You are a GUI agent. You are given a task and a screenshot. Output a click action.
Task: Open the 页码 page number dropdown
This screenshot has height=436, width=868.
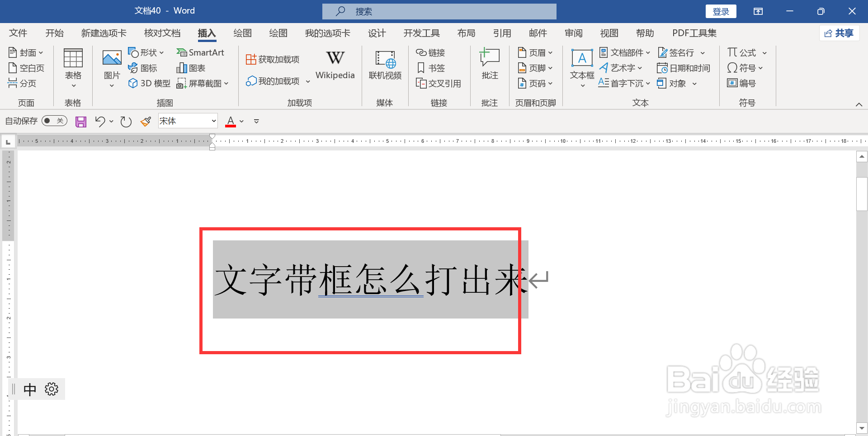pyautogui.click(x=535, y=84)
